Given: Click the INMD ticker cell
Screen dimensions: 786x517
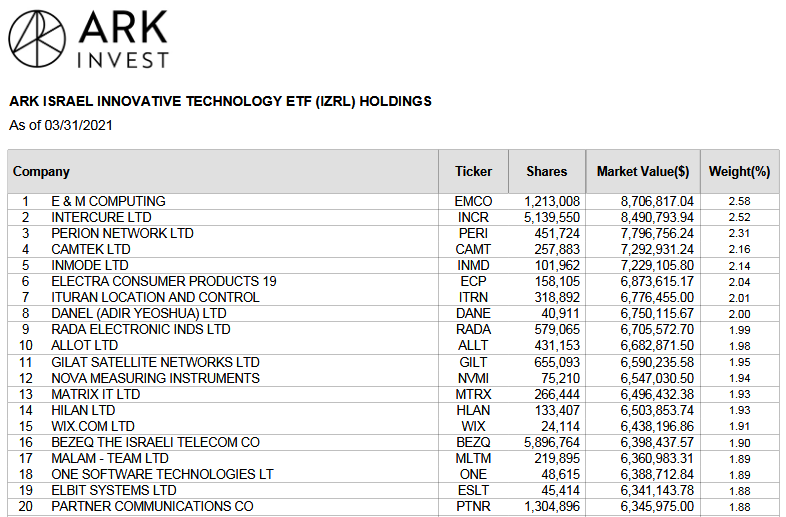Looking at the screenshot, I should coord(473,265).
